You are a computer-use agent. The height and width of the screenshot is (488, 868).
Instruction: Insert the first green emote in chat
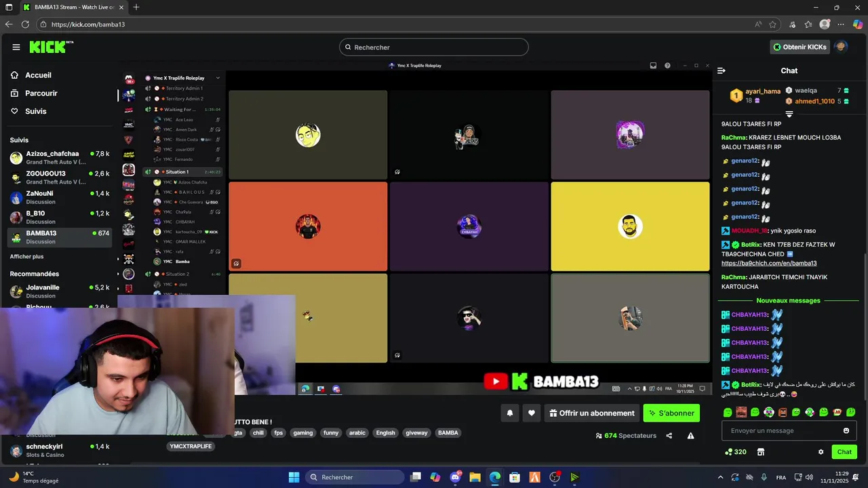[728, 412]
